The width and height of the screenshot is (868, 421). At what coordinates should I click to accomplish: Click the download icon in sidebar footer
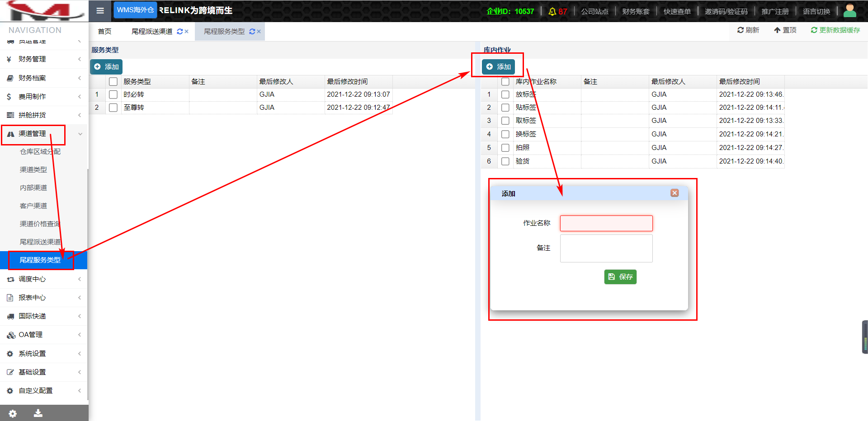38,413
